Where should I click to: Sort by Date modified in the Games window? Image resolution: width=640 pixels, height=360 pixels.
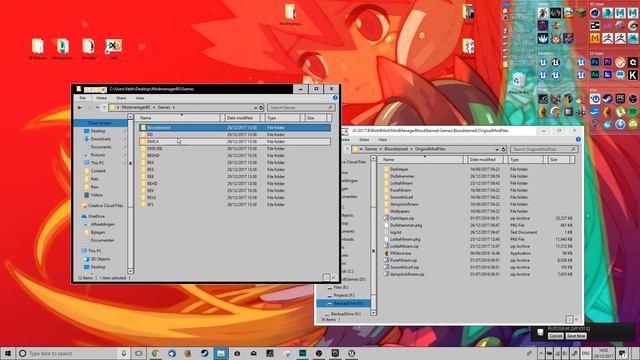[x=243, y=118]
